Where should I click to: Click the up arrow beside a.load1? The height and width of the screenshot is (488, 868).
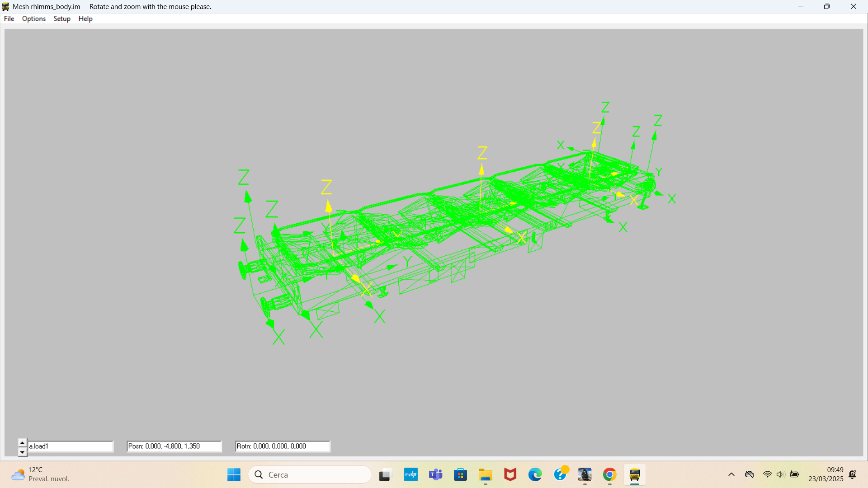pos(22,442)
